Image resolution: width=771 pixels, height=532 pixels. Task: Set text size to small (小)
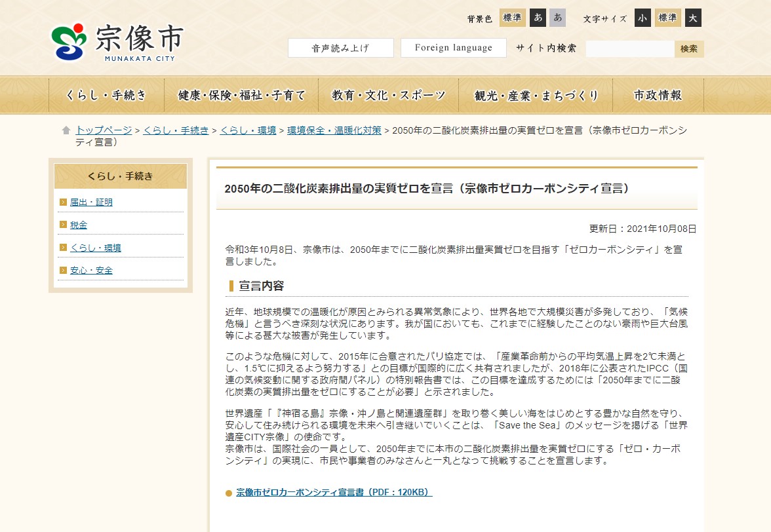[x=642, y=18]
